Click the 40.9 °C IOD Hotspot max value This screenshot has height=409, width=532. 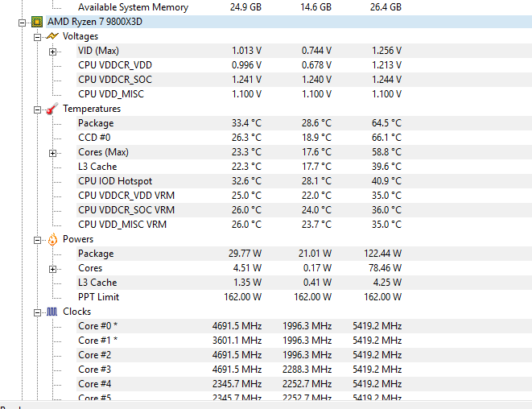coord(387,181)
